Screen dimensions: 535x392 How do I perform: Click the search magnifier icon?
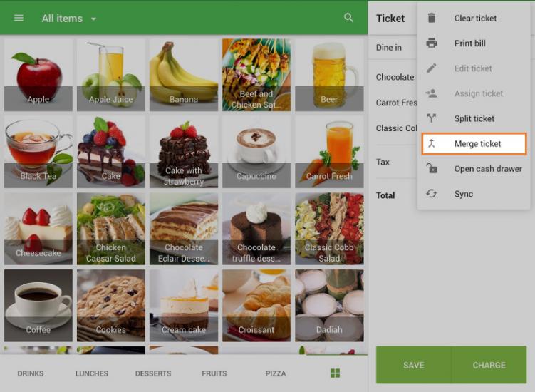point(348,18)
